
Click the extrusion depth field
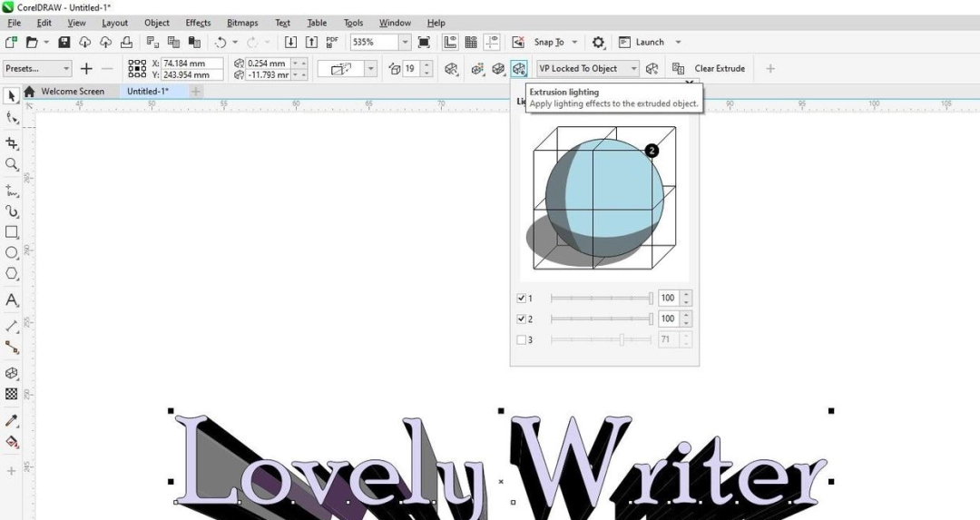click(410, 68)
